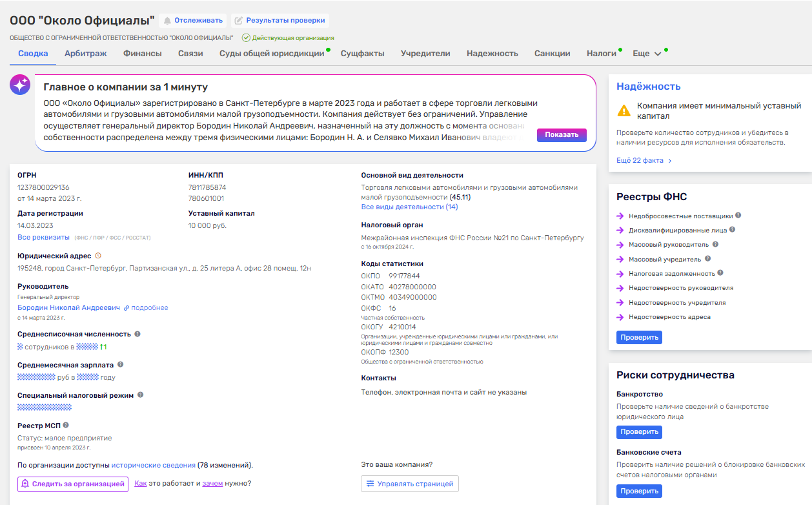Open help icon for Налоговая задолженность

coord(720,273)
